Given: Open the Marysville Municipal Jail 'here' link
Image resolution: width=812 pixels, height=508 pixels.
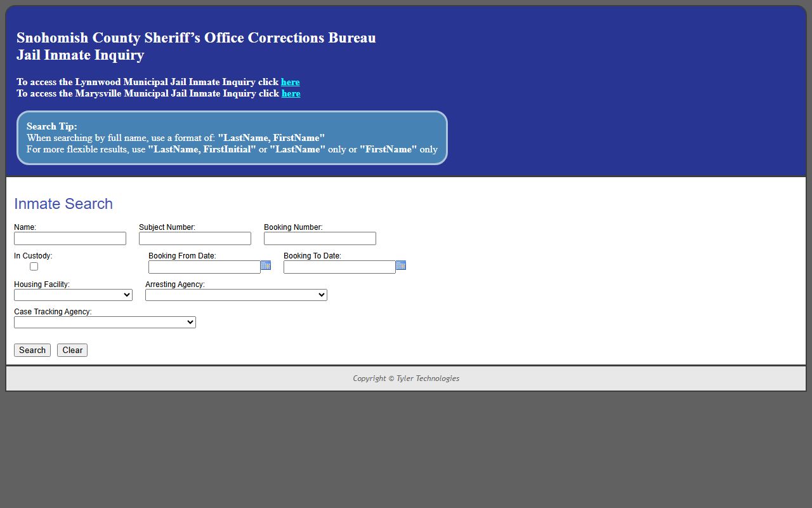Looking at the screenshot, I should pyautogui.click(x=291, y=93).
